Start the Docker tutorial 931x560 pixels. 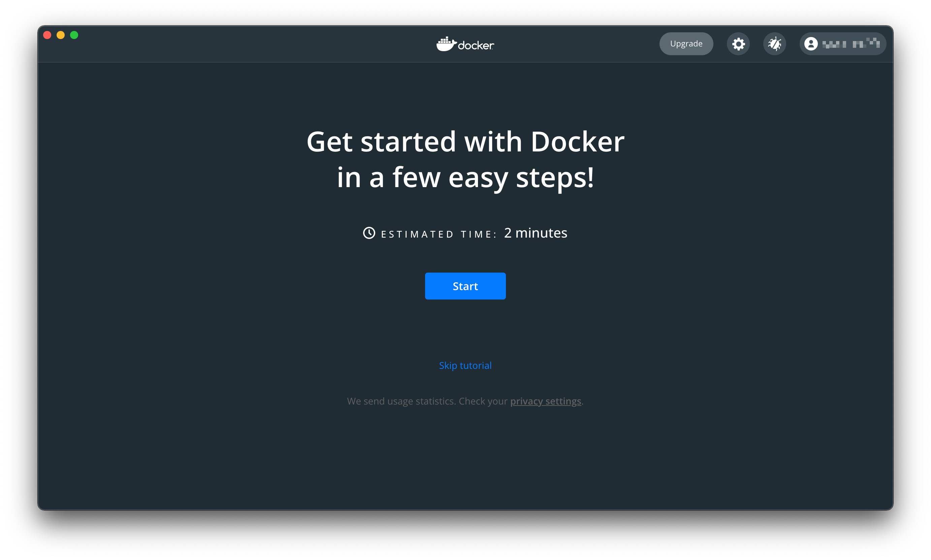[x=465, y=286]
